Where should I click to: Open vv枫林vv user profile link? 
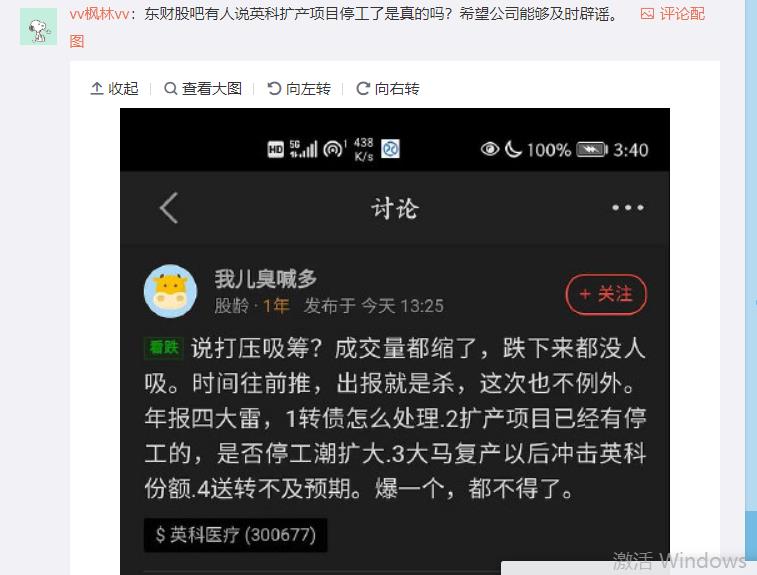pyautogui.click(x=99, y=14)
